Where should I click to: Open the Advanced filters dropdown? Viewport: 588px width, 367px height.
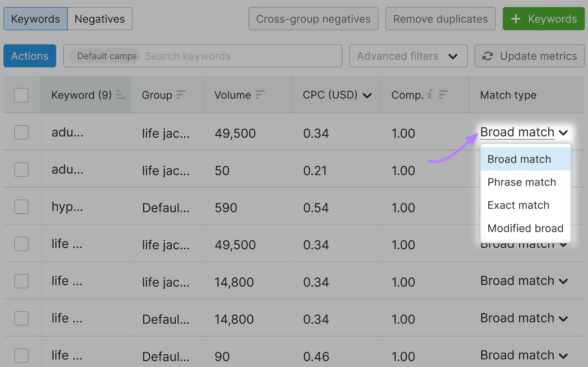coord(408,56)
